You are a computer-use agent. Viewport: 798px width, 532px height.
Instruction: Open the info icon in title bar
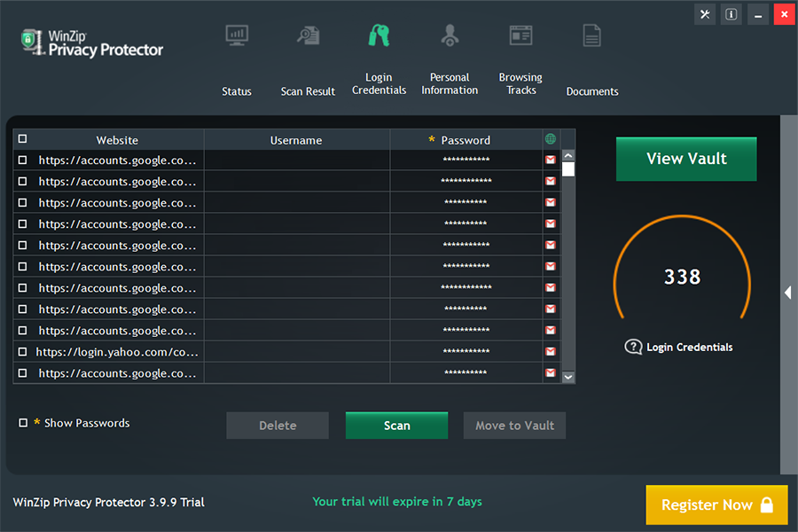pos(731,14)
